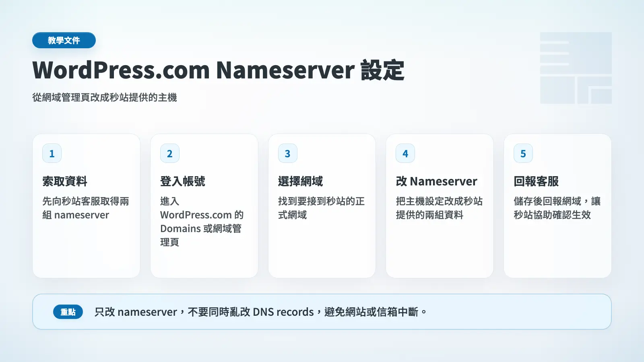Click the 重點 label badge
The width and height of the screenshot is (644, 362).
(68, 312)
